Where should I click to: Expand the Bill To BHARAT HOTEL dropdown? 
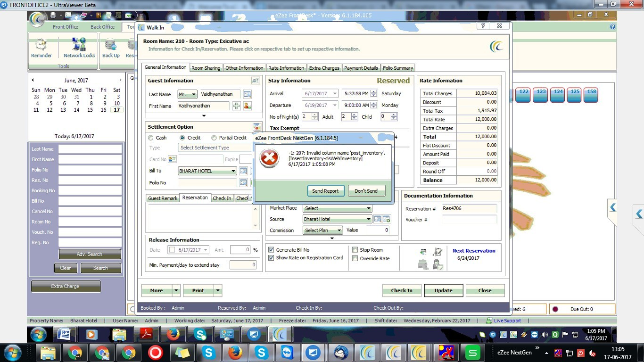point(233,171)
